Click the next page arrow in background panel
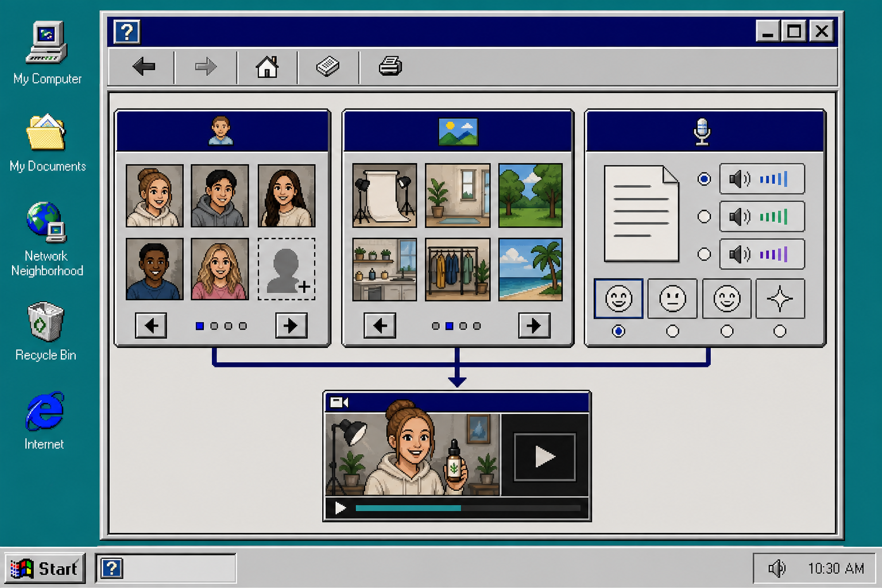The width and height of the screenshot is (882, 588). [x=534, y=326]
